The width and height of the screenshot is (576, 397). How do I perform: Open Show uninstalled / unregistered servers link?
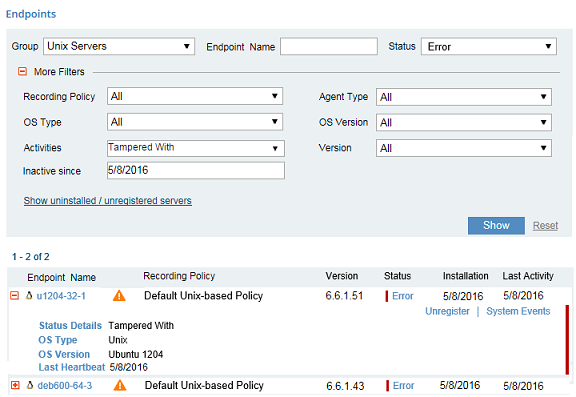108,201
